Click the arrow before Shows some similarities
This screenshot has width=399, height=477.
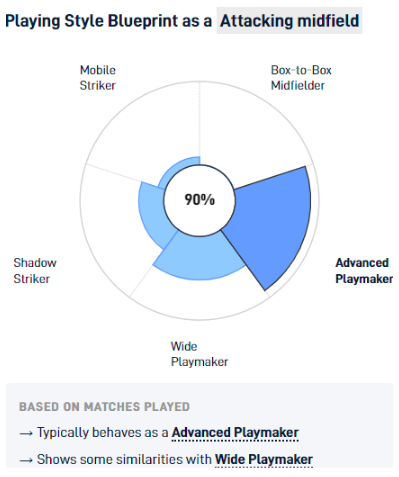tap(26, 460)
